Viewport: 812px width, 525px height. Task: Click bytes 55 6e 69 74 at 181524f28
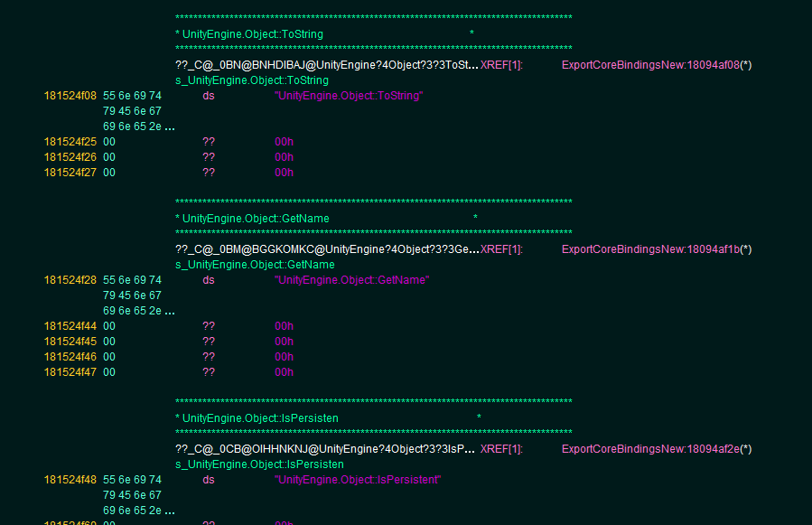click(132, 280)
